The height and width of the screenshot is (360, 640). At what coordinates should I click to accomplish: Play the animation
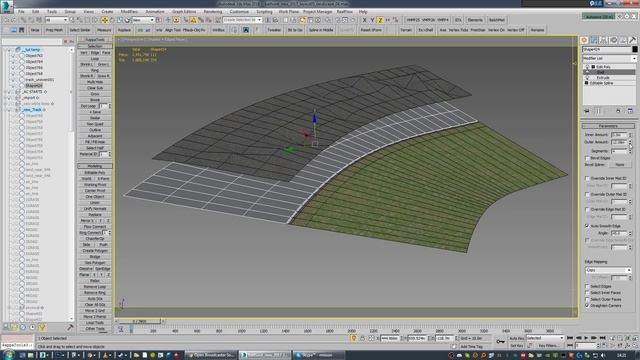(586, 338)
